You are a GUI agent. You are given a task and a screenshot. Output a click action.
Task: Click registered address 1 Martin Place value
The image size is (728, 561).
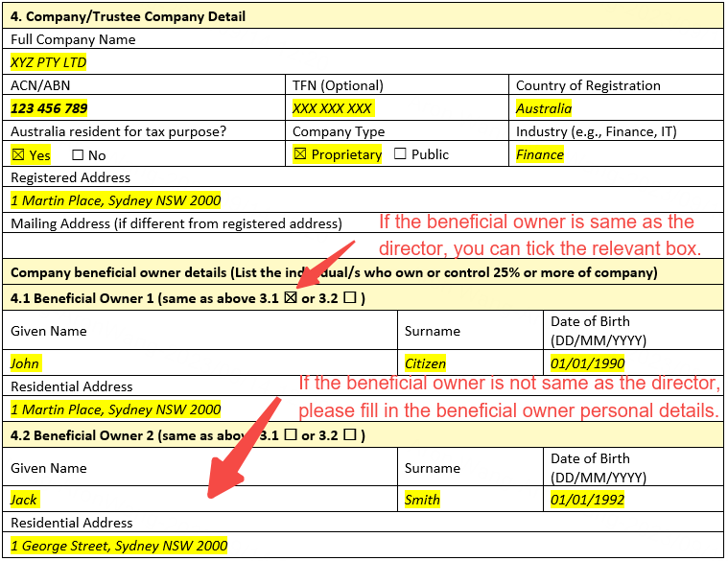[116, 200]
